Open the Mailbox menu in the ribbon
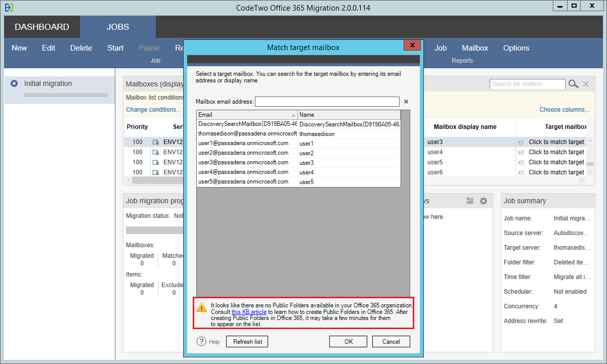Viewport: 607px width, 364px height. click(474, 48)
